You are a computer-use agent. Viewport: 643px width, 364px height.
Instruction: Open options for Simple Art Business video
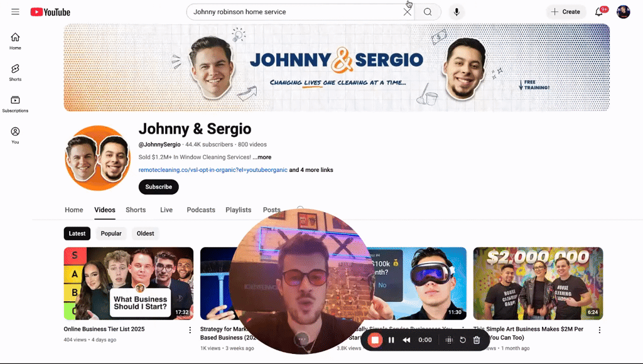(600, 330)
